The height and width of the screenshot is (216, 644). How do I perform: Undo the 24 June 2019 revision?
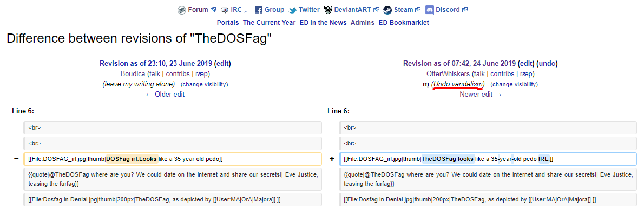[547, 64]
